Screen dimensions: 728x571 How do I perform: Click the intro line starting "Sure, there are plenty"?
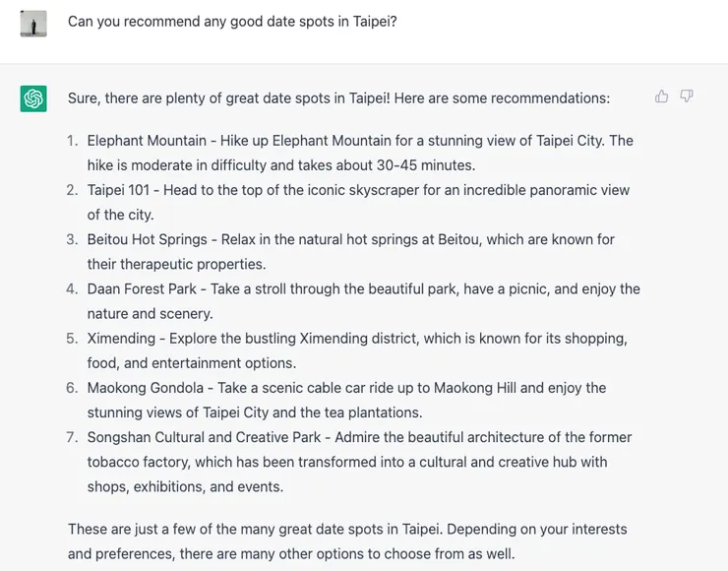[x=338, y=98]
